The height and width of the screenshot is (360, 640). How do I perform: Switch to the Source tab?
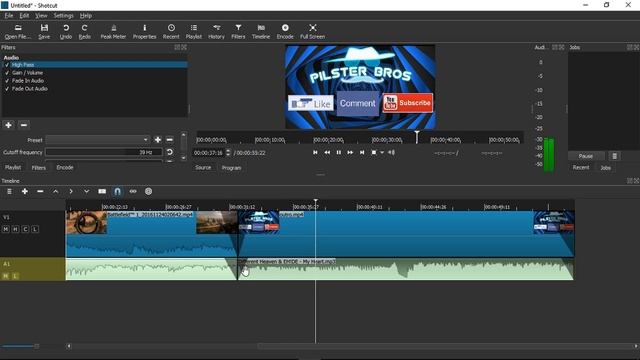coord(203,167)
